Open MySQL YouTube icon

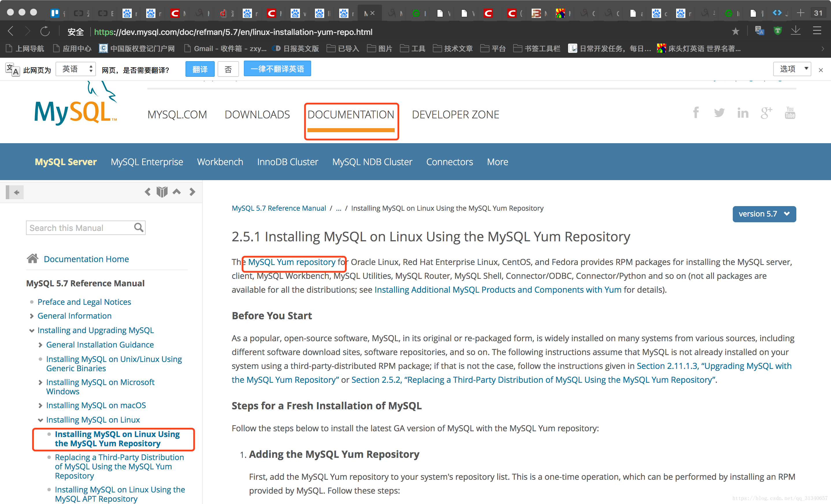790,113
